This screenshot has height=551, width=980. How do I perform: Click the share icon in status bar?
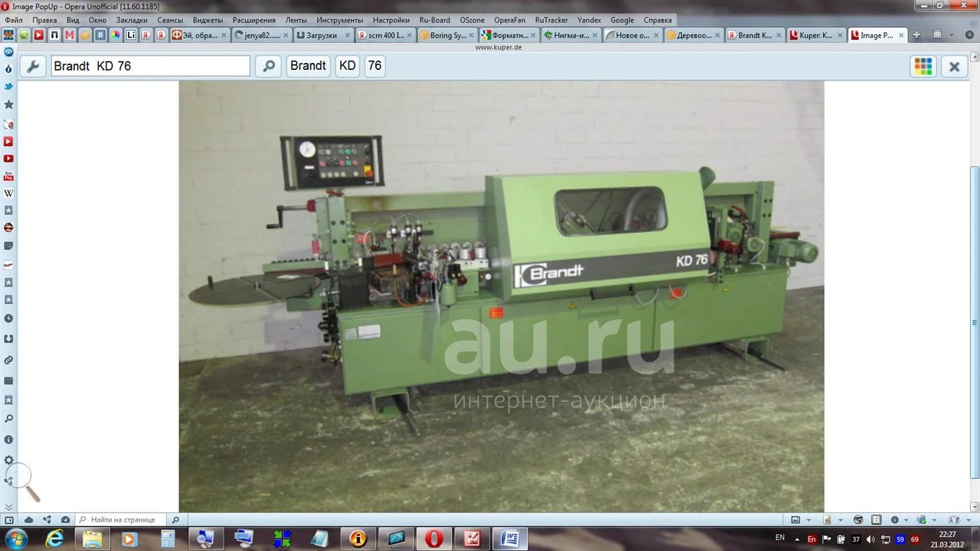[x=47, y=519]
